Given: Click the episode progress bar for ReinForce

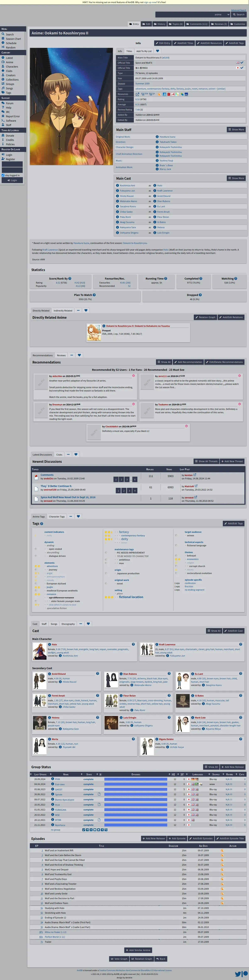Looking at the screenshot, I should [135, 825].
